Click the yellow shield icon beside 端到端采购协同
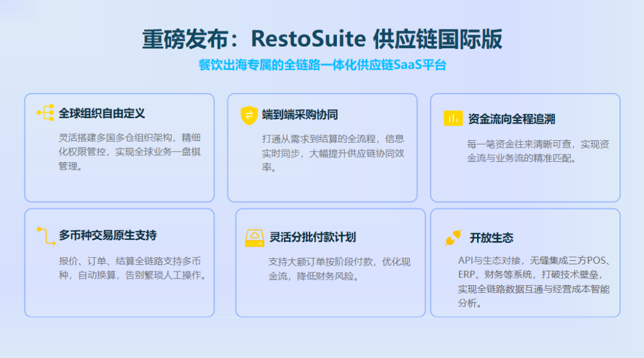 (249, 115)
